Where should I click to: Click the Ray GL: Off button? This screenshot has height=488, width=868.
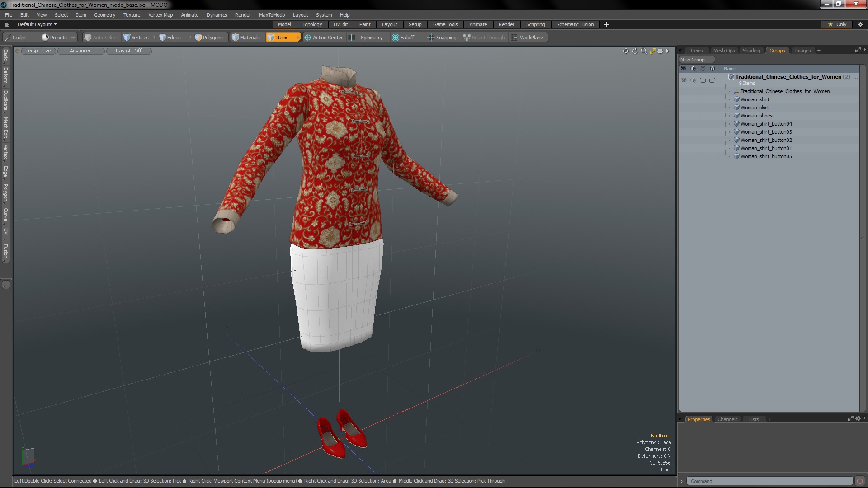point(128,51)
